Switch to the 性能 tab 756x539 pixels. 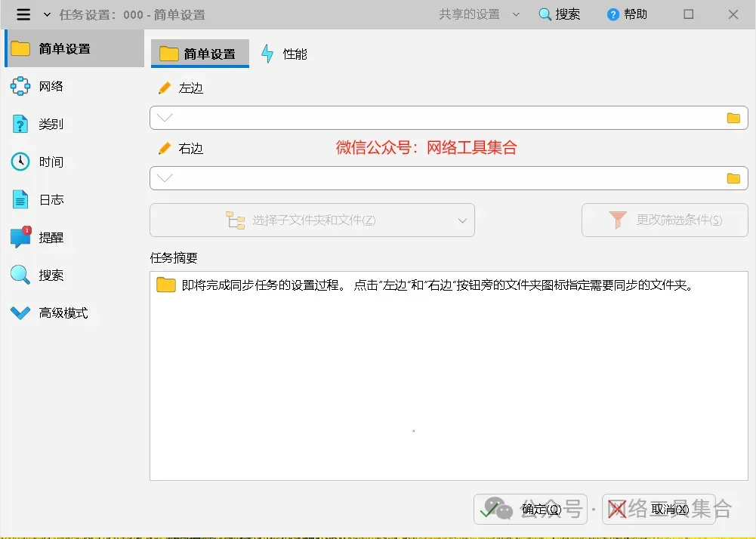click(x=284, y=54)
